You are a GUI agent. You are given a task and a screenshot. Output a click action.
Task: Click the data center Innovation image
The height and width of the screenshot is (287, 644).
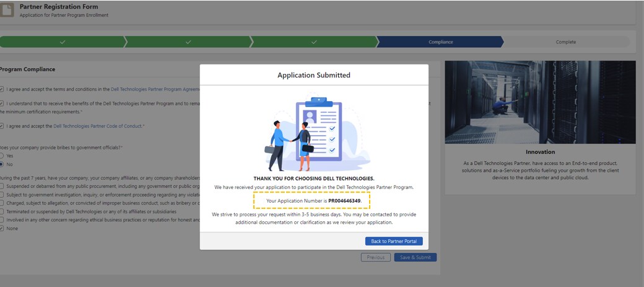point(540,102)
